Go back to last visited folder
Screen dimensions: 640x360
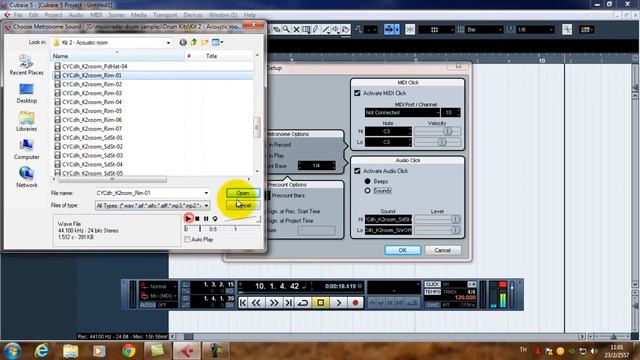(183, 42)
